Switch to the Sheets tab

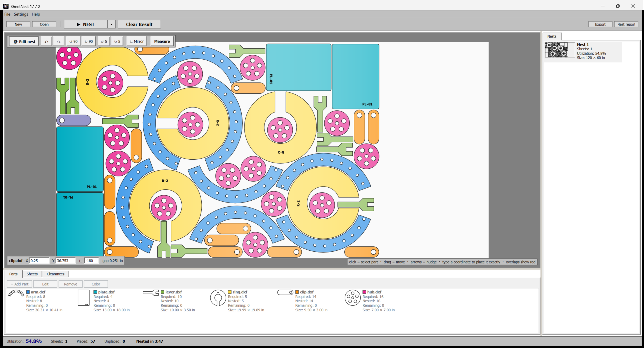click(32, 274)
